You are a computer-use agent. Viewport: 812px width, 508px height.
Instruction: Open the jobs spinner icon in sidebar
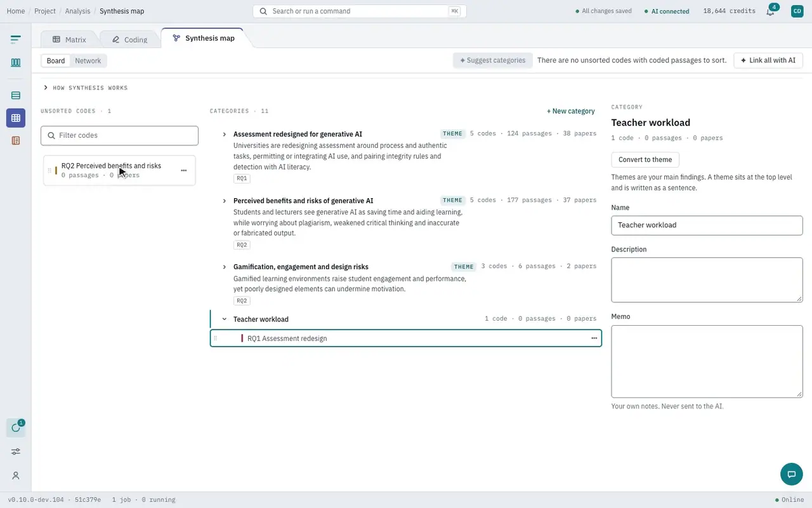16,427
